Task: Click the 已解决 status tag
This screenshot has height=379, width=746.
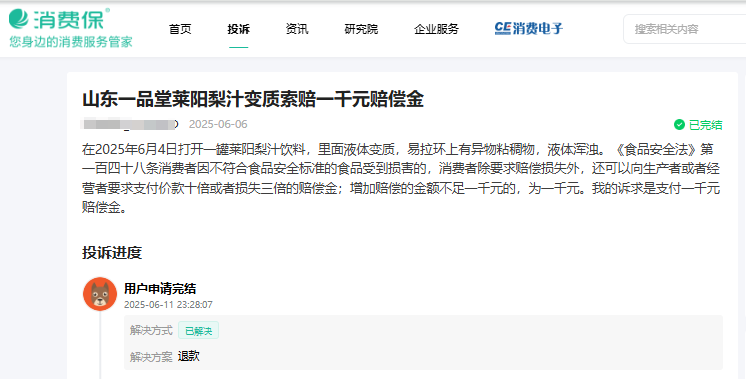Action: click(198, 331)
